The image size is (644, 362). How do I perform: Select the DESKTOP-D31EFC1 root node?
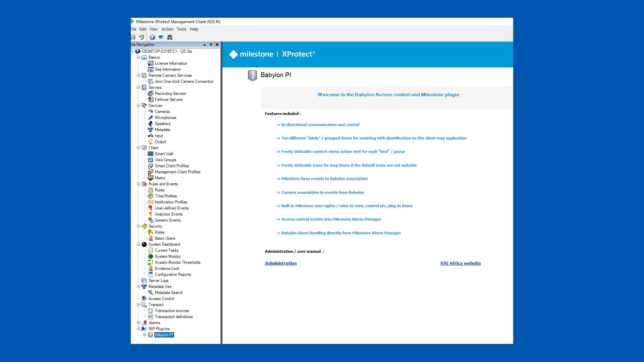167,51
